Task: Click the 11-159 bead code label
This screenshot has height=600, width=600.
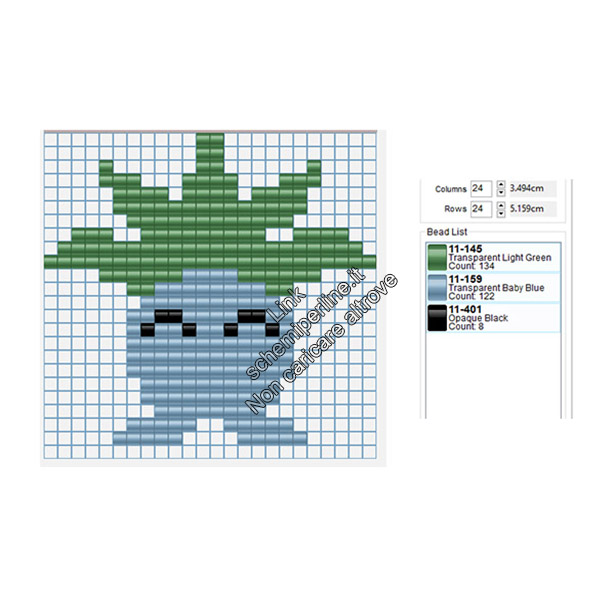Action: 465,279
